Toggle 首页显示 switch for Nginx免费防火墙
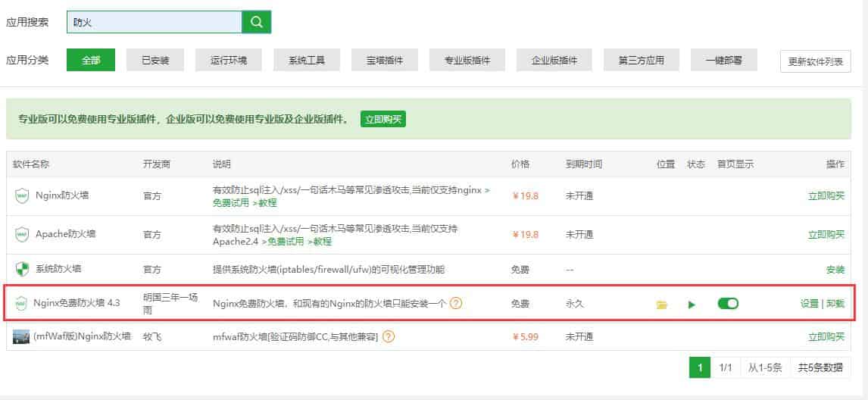The image size is (868, 400). coord(728,304)
